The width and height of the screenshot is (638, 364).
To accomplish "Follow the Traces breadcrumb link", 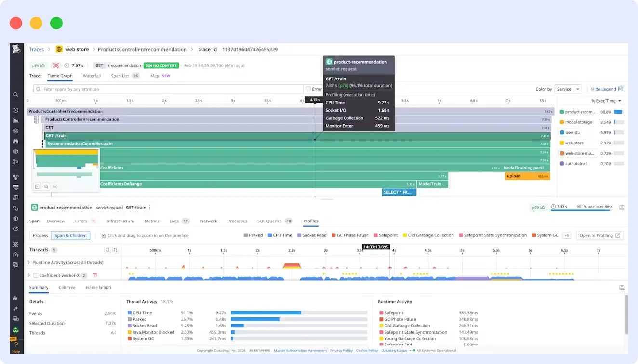I will pos(37,49).
